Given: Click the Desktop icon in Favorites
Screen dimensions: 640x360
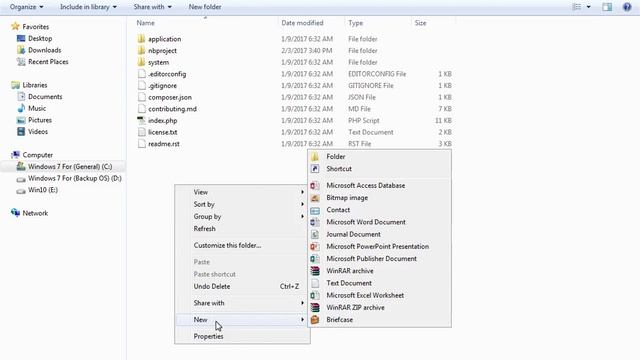Looking at the screenshot, I should click(x=21, y=38).
